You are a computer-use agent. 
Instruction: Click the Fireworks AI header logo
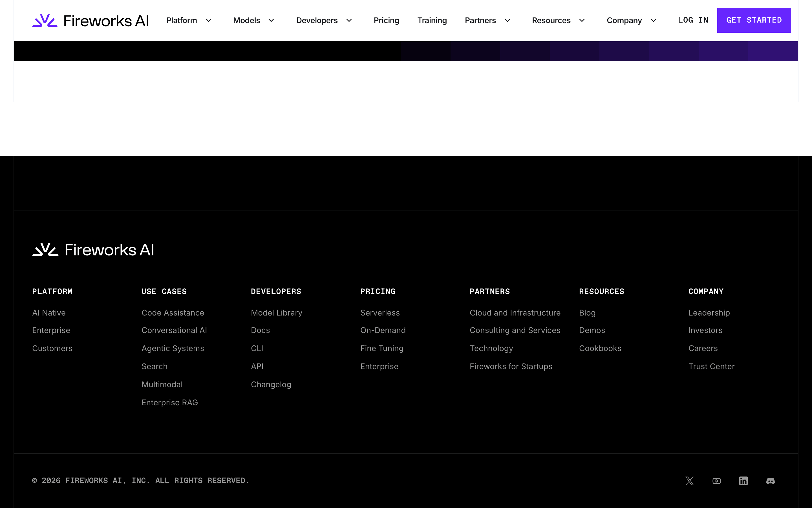click(91, 21)
